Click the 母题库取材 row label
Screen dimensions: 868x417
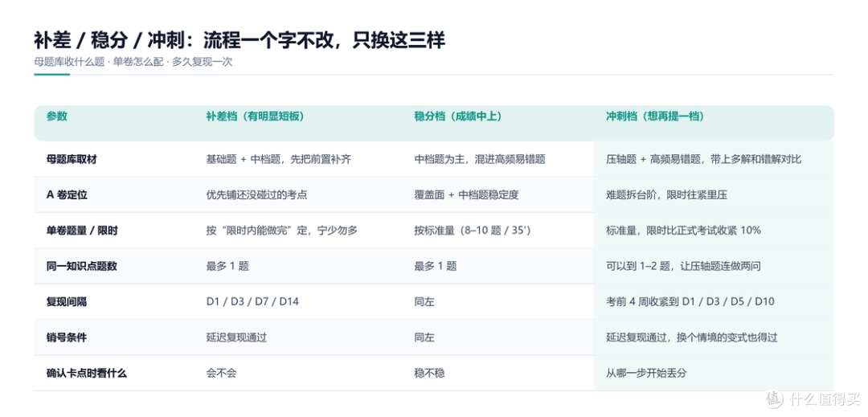[72, 159]
